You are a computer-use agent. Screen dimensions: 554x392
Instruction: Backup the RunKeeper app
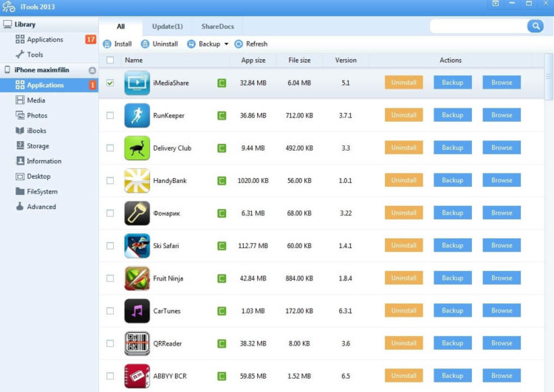click(453, 115)
